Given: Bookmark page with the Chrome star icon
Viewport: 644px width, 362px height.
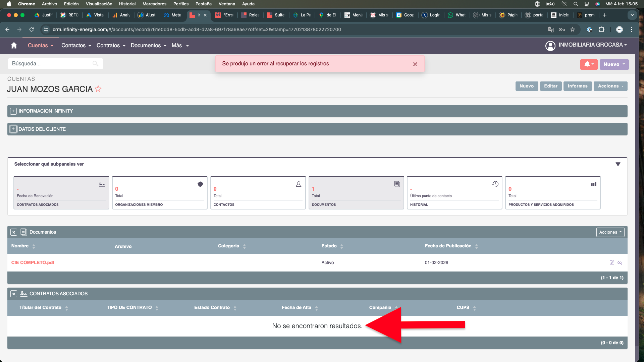Looking at the screenshot, I should point(573,29).
